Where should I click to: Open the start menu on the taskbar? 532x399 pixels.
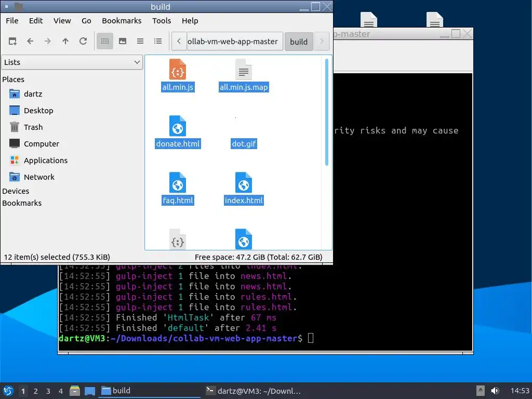[x=8, y=391]
